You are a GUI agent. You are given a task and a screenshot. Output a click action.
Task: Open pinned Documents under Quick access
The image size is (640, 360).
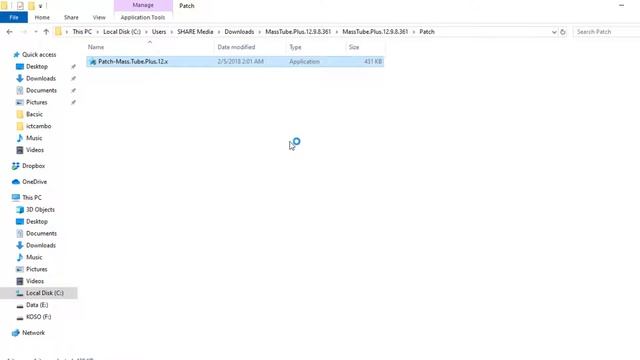pos(41,90)
